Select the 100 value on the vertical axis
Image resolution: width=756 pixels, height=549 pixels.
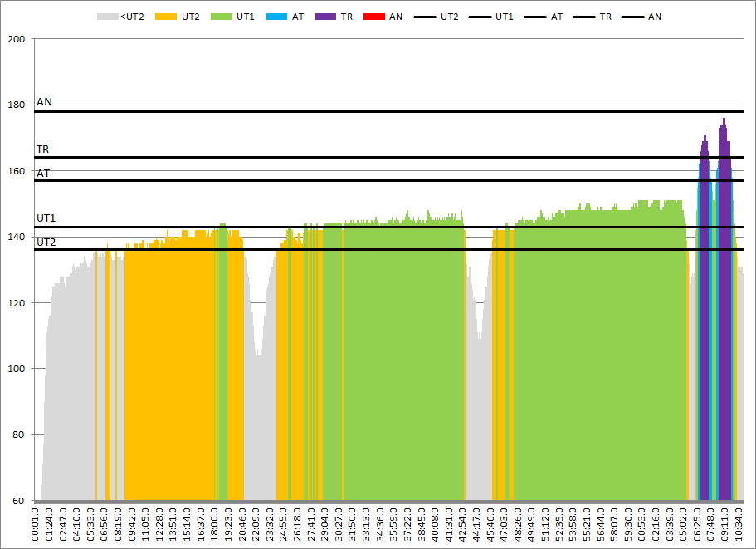tap(17, 369)
